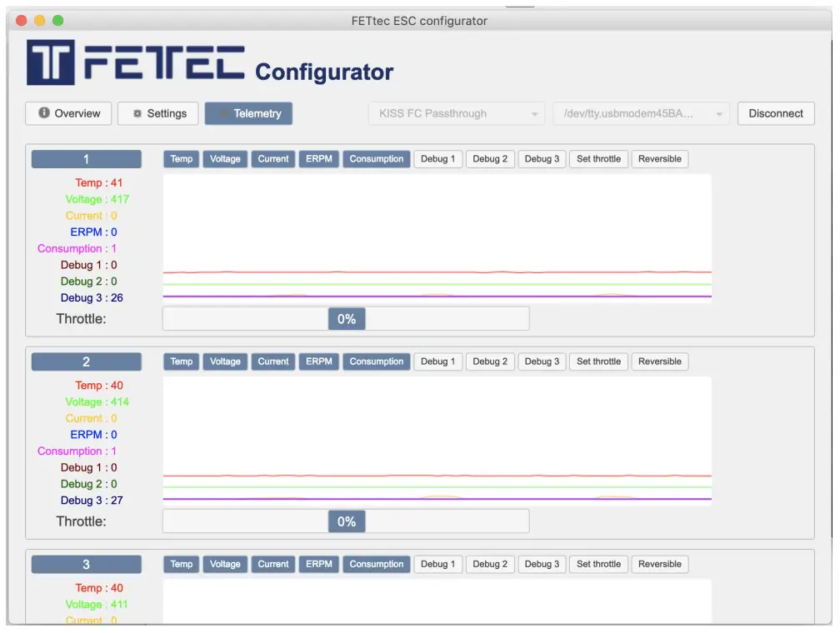Screen dimensions: 840x633
Task: Toggle Temp graph for ESC 1
Action: pos(182,159)
